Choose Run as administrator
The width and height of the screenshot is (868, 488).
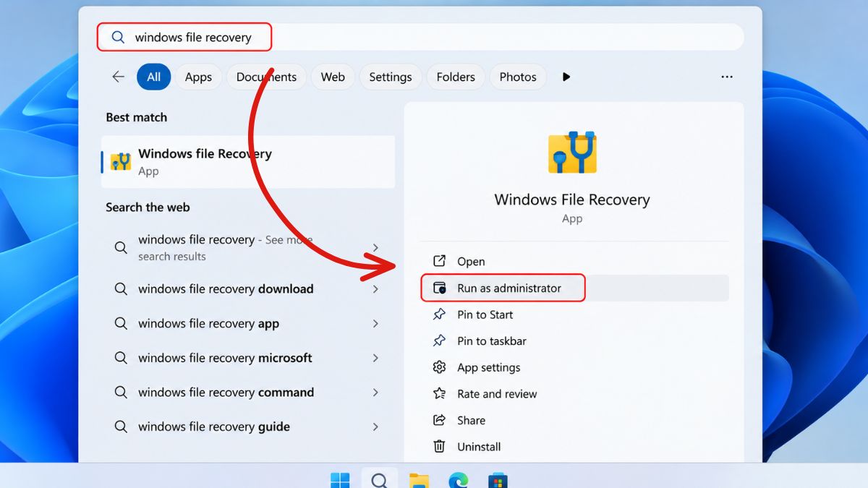click(575, 288)
